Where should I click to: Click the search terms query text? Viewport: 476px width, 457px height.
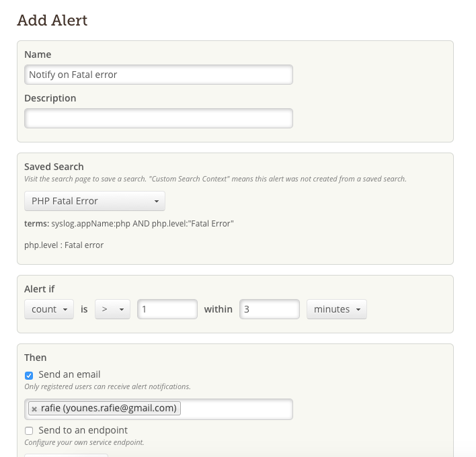[x=143, y=223]
